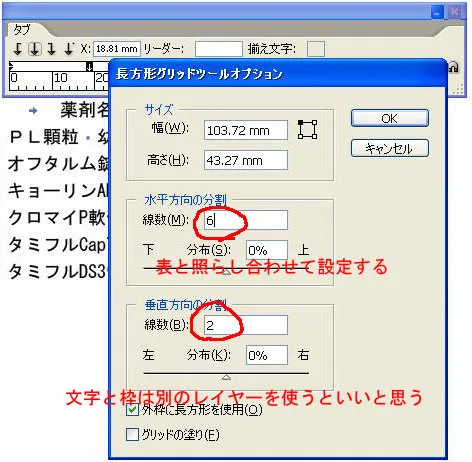Click horizontal 線数(M) input field
Viewport: 472px width, 462px height.
click(x=246, y=220)
